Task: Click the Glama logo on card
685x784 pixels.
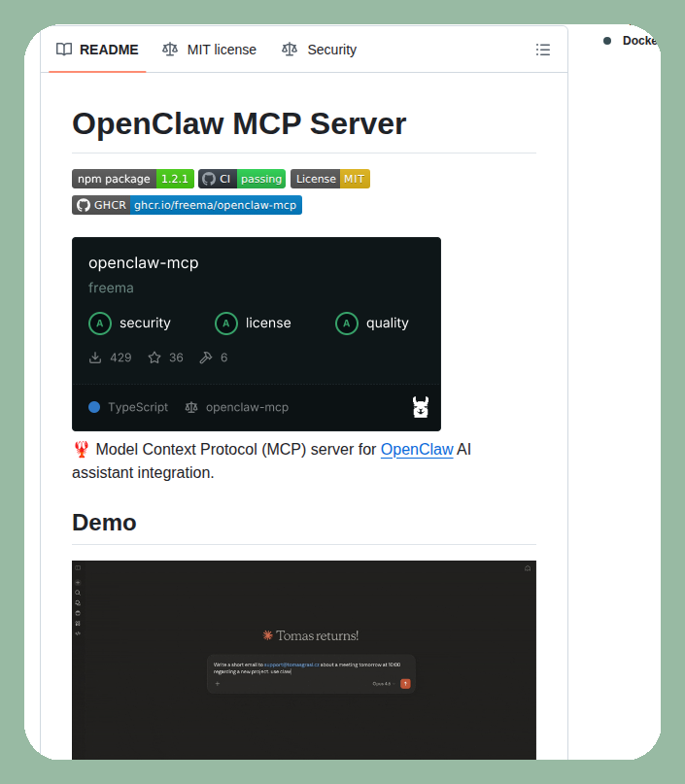Action: 420,407
